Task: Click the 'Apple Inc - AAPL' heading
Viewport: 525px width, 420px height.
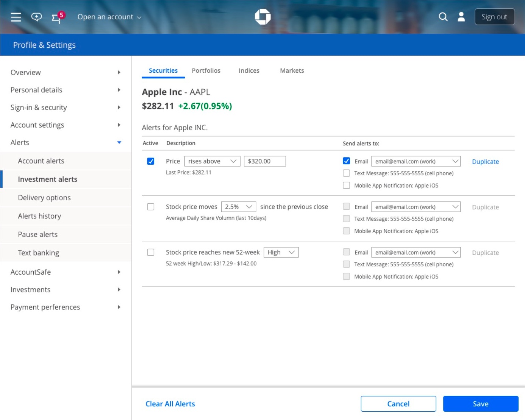Action: tap(176, 92)
